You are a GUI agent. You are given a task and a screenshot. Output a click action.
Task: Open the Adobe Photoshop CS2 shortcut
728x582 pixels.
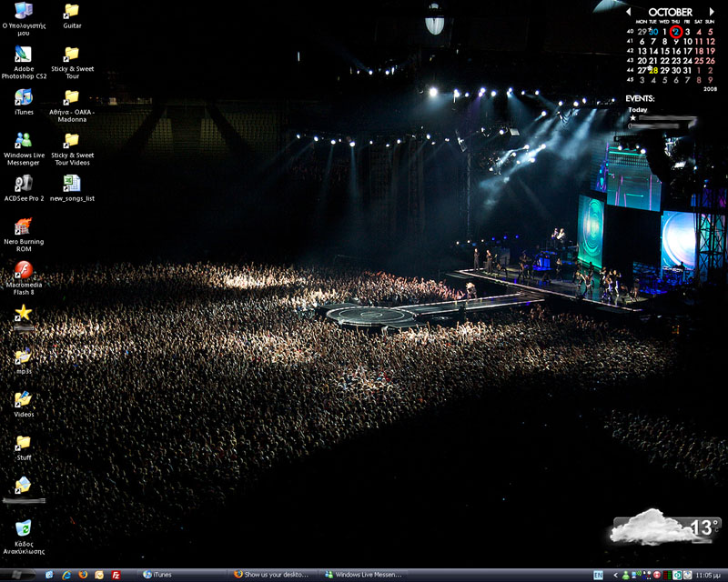(24, 55)
